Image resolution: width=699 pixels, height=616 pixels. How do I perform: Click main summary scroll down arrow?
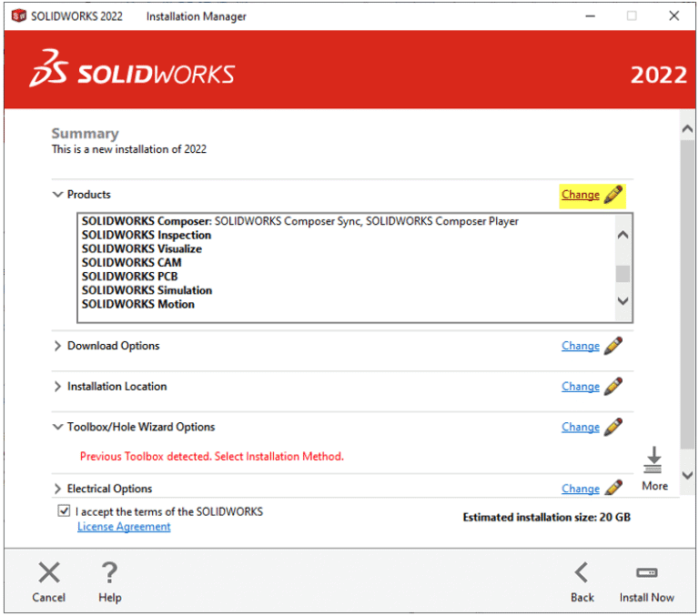[687, 476]
